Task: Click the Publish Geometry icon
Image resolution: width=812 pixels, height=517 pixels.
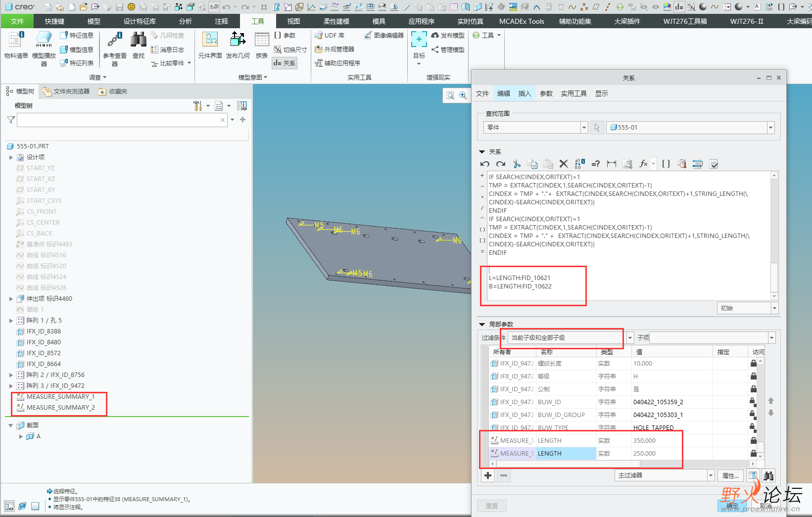Action: 238,46
